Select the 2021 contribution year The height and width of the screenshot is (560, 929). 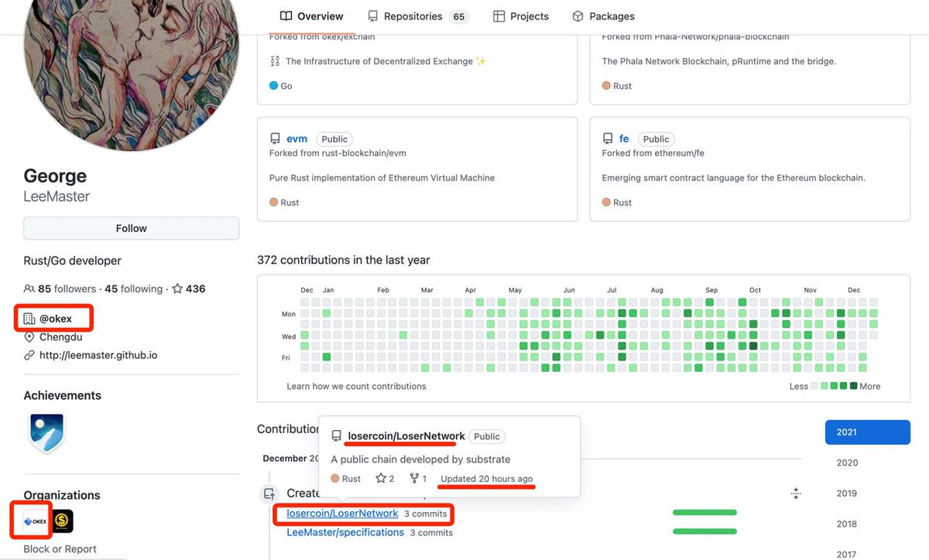point(868,432)
